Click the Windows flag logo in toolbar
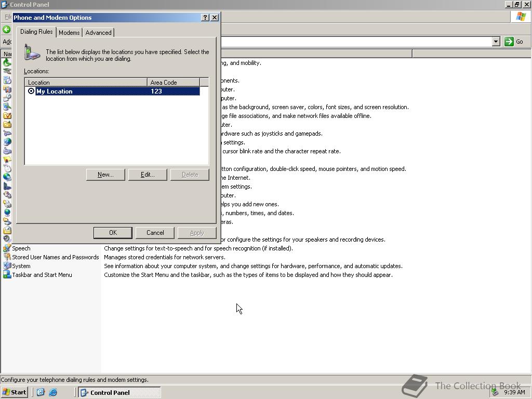Screen dimensions: 532x399 coord(521,16)
